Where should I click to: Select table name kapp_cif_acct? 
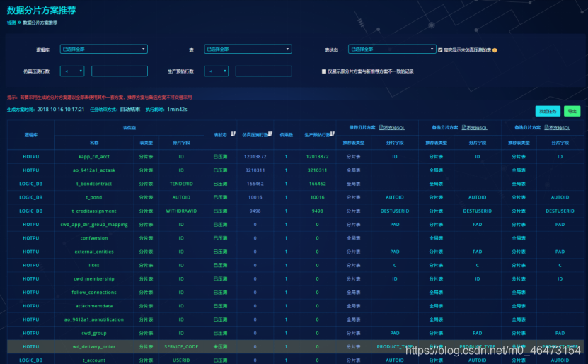tap(94, 156)
